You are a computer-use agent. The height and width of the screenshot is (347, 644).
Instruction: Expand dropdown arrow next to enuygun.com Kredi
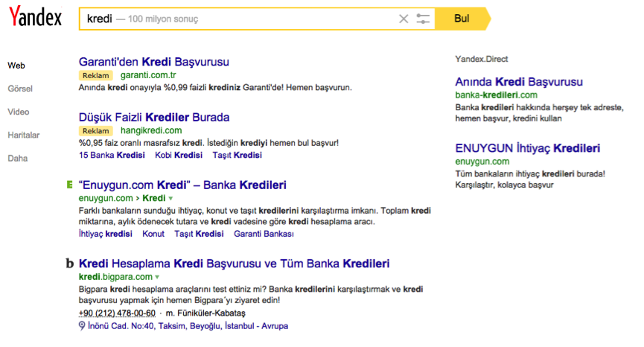pos(170,199)
